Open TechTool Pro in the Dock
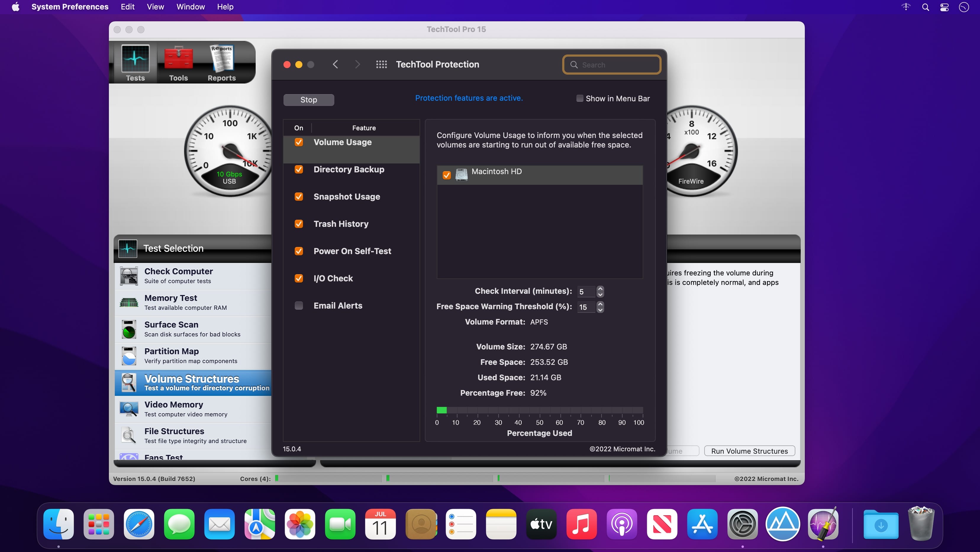The height and width of the screenshot is (552, 980). tap(823, 524)
